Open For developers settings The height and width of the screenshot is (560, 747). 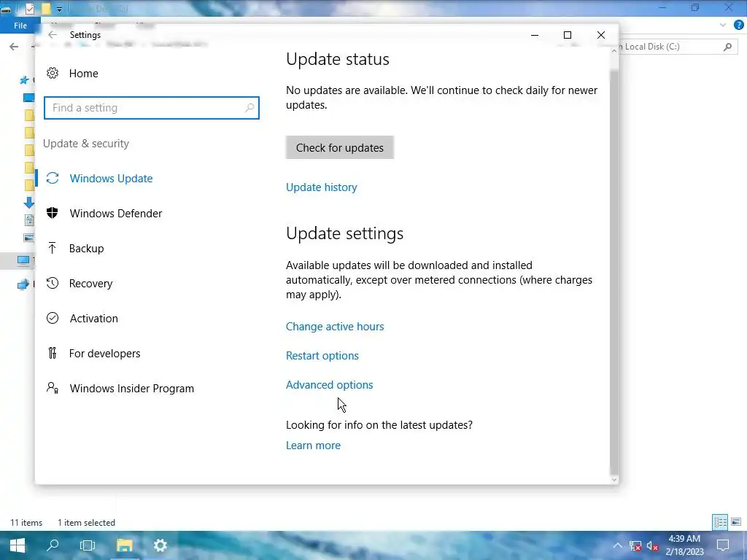click(105, 354)
